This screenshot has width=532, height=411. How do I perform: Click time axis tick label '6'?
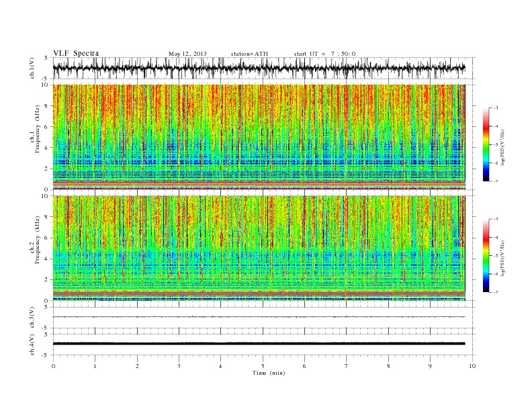[304, 366]
